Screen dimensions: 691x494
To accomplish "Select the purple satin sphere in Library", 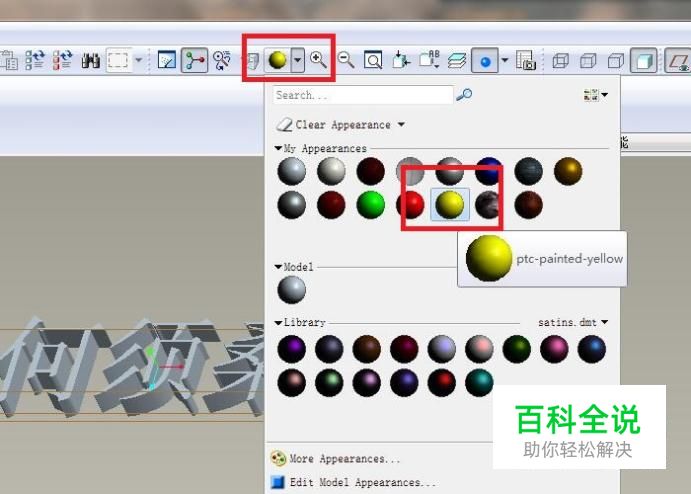I will [x=292, y=349].
